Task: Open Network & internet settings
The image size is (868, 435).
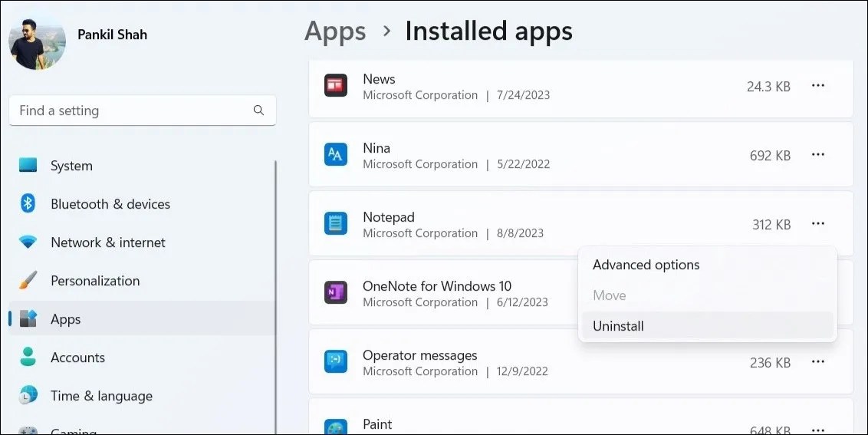Action: [142, 242]
